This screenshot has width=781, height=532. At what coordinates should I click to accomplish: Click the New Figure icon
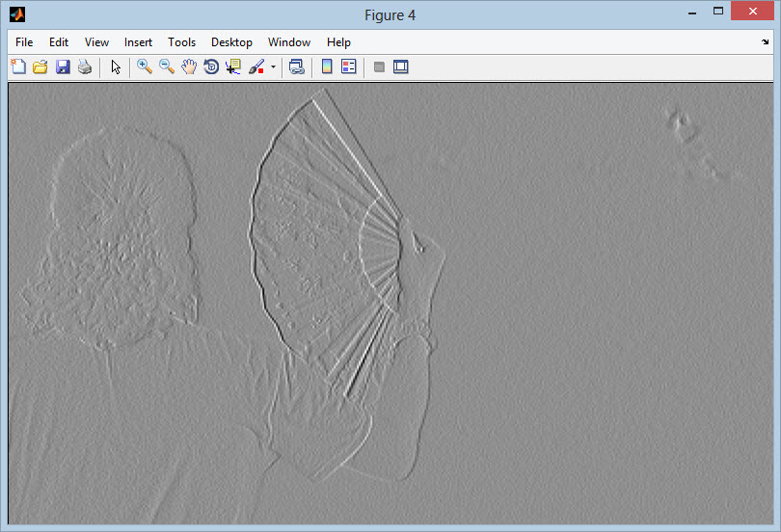tap(18, 66)
